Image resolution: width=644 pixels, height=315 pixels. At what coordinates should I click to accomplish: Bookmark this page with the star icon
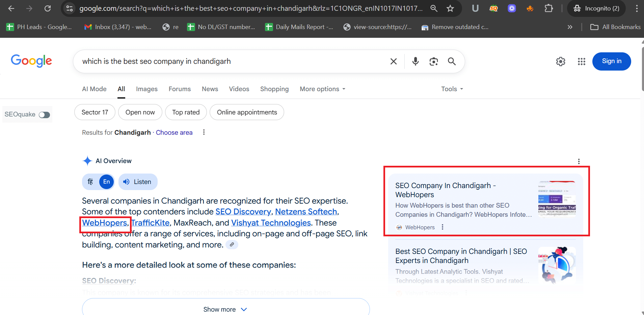pos(450,8)
